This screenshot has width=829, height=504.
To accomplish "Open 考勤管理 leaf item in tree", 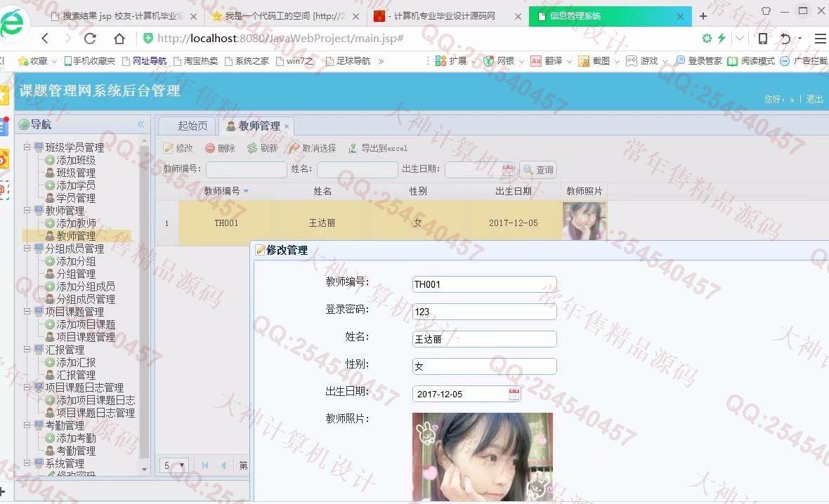I will [x=76, y=451].
